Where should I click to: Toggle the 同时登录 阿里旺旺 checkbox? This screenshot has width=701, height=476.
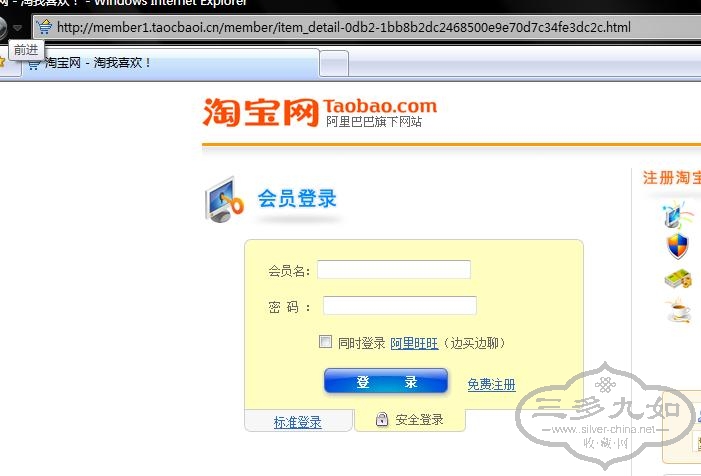point(325,341)
